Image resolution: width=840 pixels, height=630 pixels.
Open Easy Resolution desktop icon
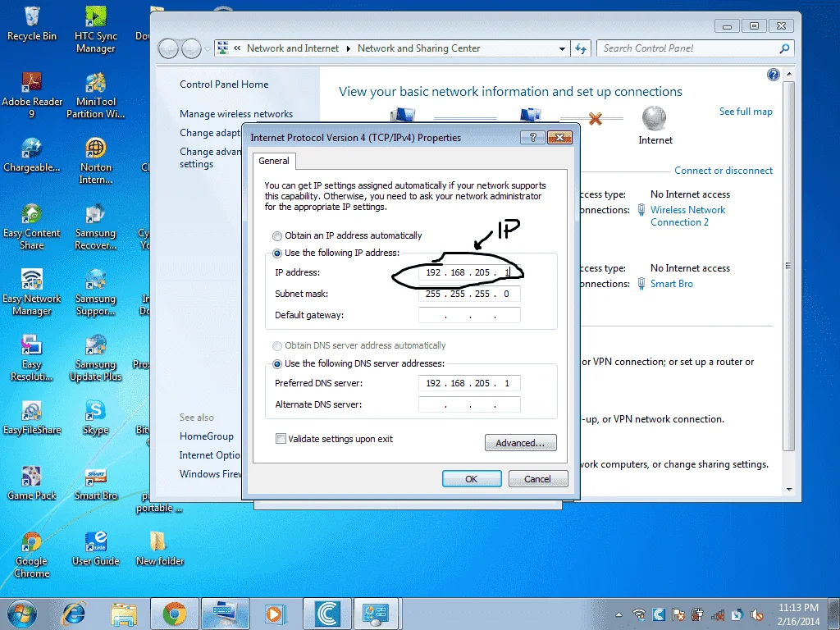coord(32,358)
